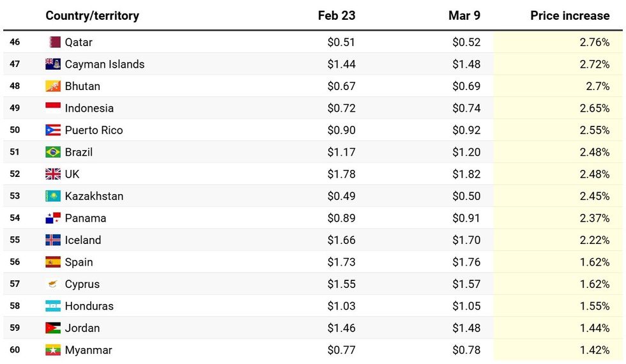Click Honduras's Feb 23 price $1.03
Viewport: 626px width, 364px height.
(341, 306)
